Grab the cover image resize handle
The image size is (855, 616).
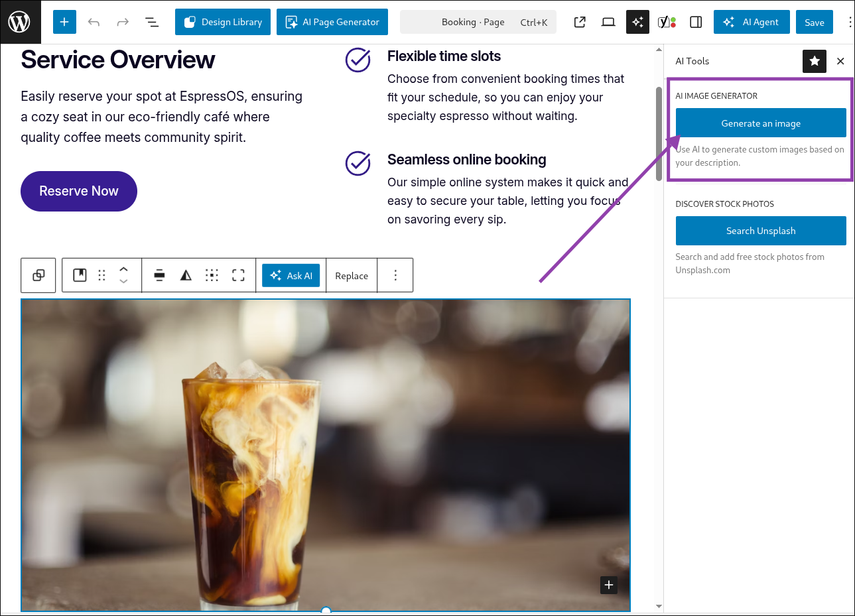pos(326,611)
